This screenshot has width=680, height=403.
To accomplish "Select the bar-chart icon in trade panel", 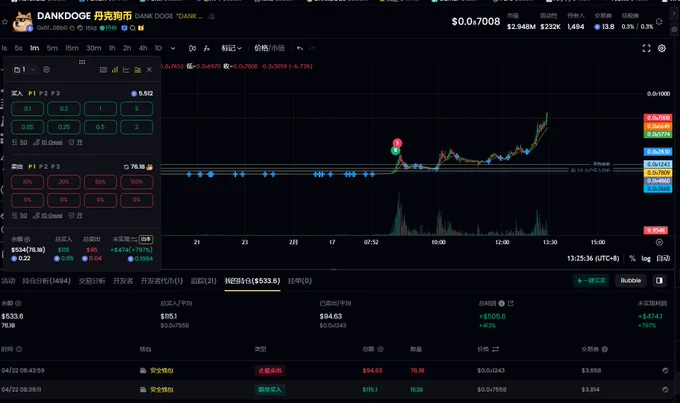I will [x=115, y=69].
